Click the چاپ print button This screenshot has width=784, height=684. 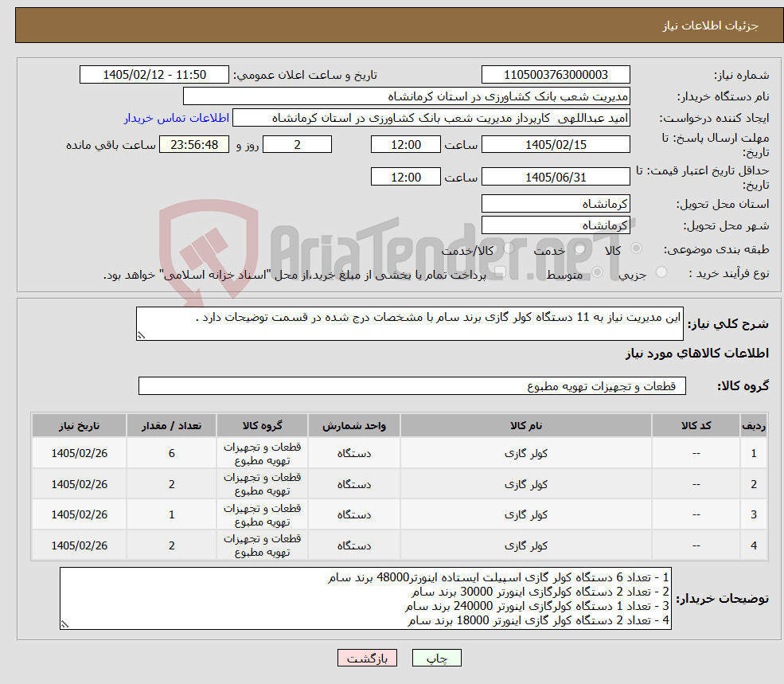436,658
